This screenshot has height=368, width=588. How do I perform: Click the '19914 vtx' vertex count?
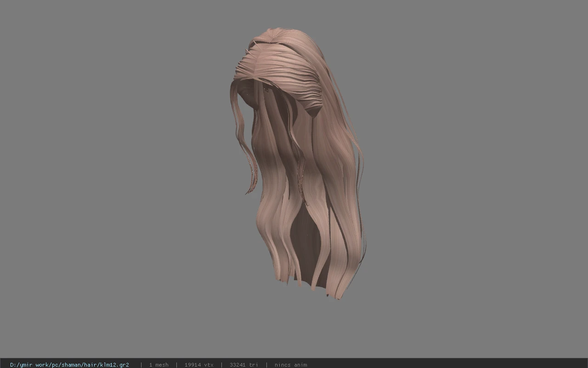point(199,365)
